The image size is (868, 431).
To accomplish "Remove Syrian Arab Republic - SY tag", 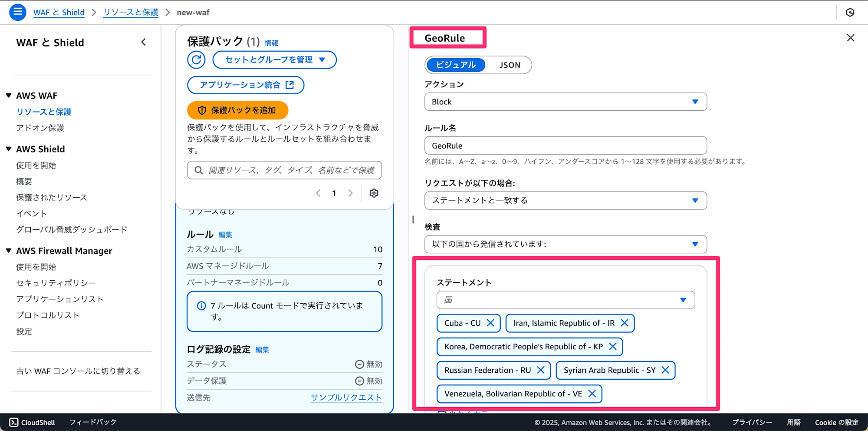I will point(665,370).
